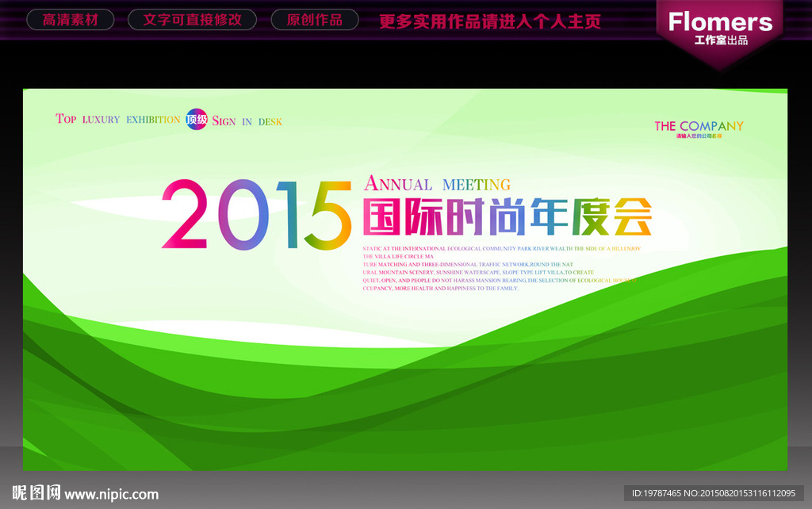Click the 昵图网 logo icon
Viewport: 812px width, 509px height.
click(36, 492)
